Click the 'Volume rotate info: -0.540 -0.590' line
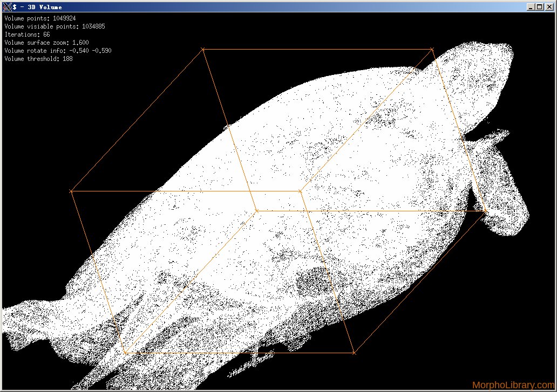The width and height of the screenshot is (557, 392). coord(58,51)
